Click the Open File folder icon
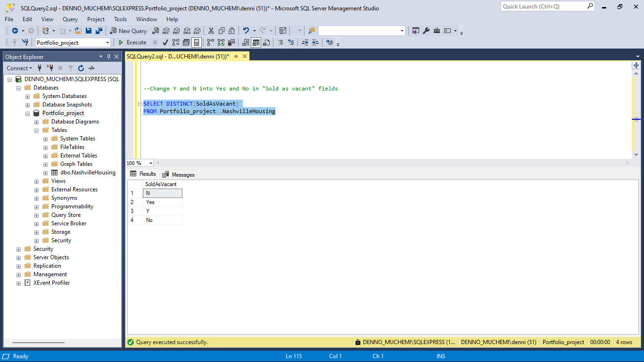644x362 pixels. pyautogui.click(x=78, y=31)
